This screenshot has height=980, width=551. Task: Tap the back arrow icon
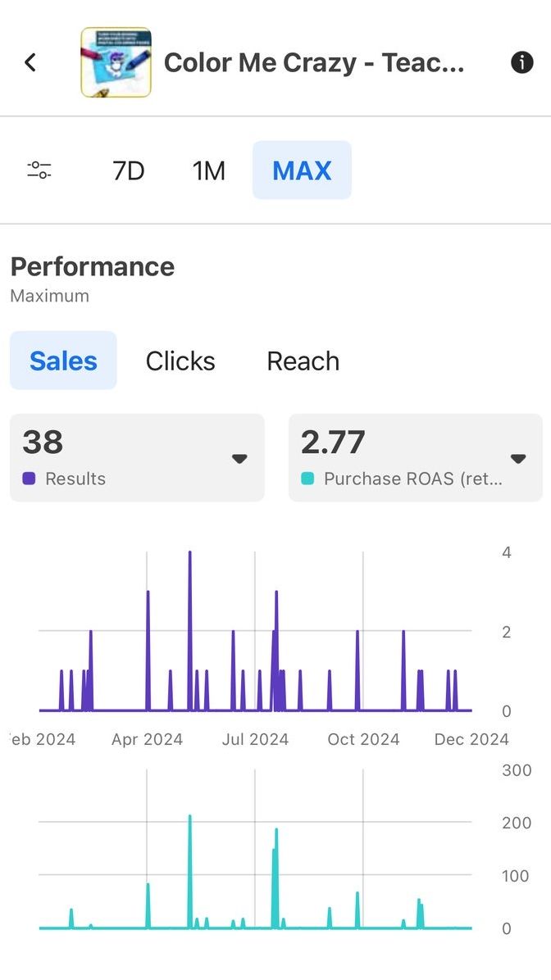pos(30,62)
